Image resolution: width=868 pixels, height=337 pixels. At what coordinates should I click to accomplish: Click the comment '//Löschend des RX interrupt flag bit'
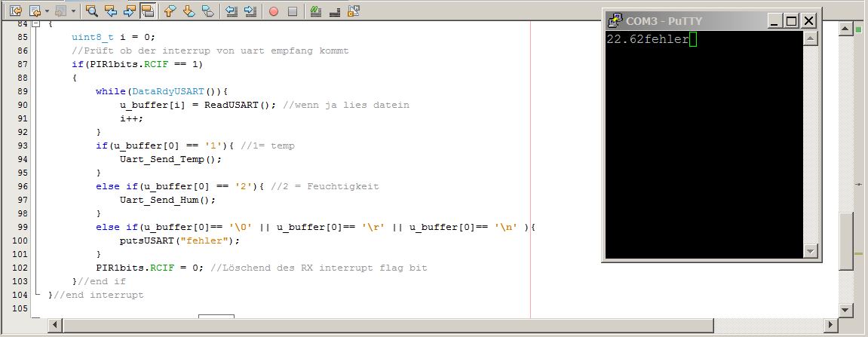click(x=318, y=268)
